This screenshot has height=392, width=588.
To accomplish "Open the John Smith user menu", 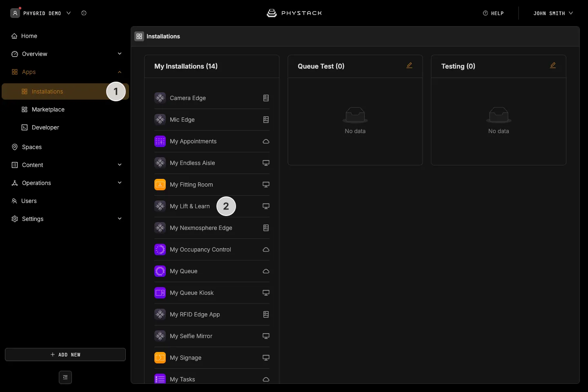I will (553, 13).
